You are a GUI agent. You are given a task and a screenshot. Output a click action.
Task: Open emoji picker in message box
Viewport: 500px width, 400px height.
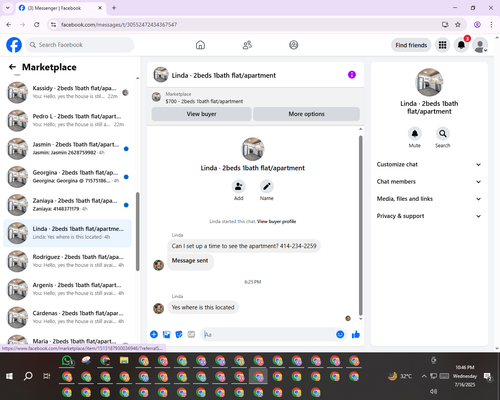340,334
